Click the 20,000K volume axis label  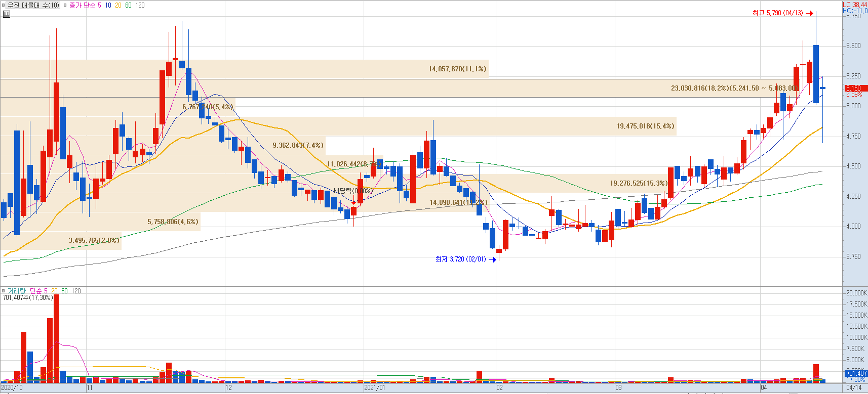click(856, 293)
